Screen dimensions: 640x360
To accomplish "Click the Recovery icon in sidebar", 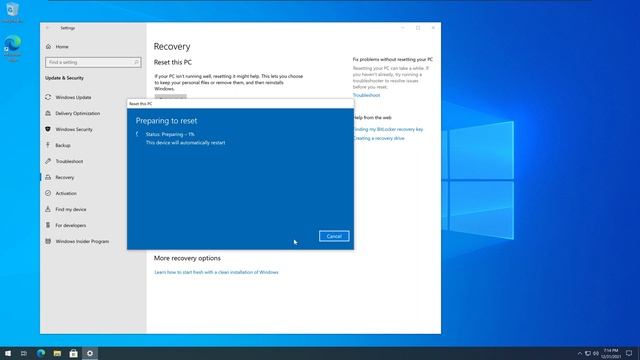I will [48, 177].
